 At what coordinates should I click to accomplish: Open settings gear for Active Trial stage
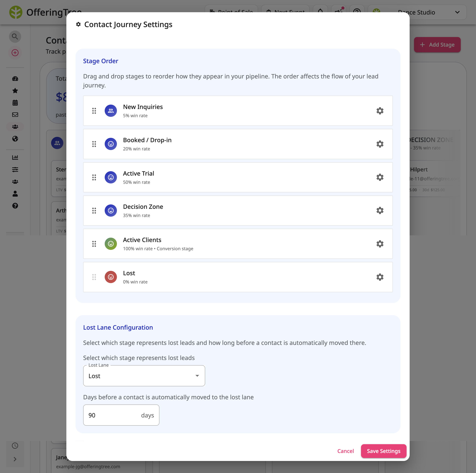[380, 177]
